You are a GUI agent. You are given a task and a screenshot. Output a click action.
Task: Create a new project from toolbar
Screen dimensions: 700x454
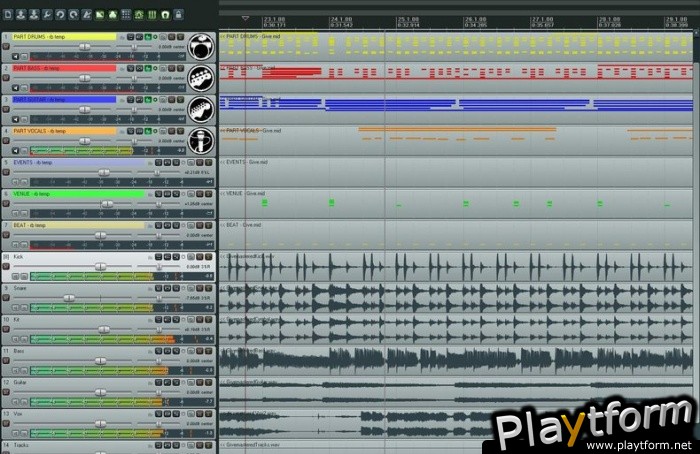[x=8, y=15]
